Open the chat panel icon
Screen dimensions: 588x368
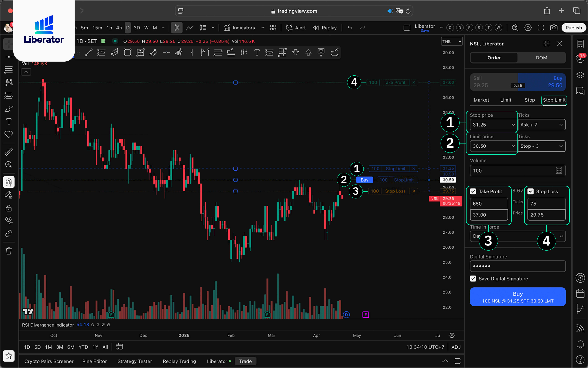(580, 91)
